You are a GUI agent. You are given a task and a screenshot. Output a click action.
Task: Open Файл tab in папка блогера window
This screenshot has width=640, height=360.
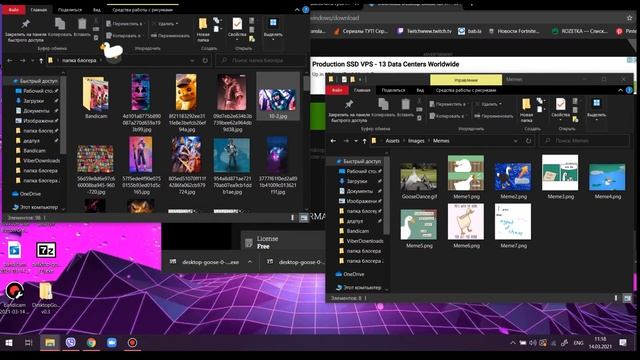[x=13, y=10]
